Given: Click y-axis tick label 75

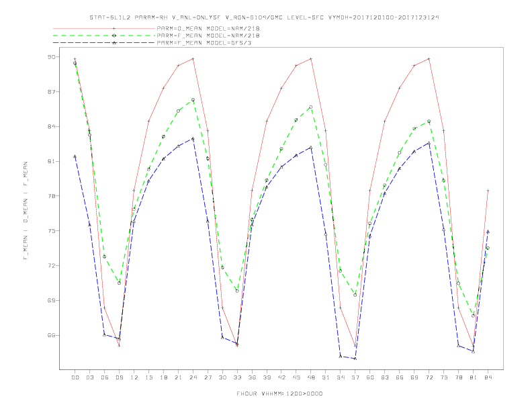Looking at the screenshot, I should (51, 230).
